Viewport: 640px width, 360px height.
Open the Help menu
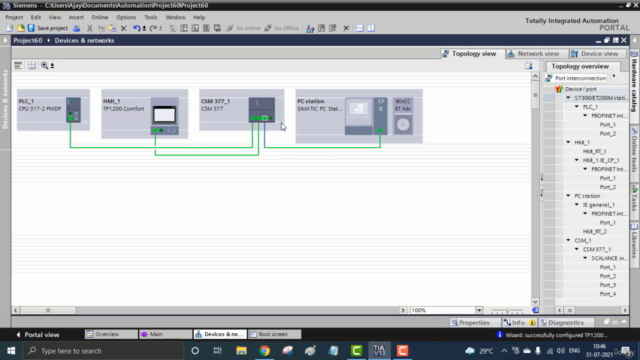tap(199, 17)
